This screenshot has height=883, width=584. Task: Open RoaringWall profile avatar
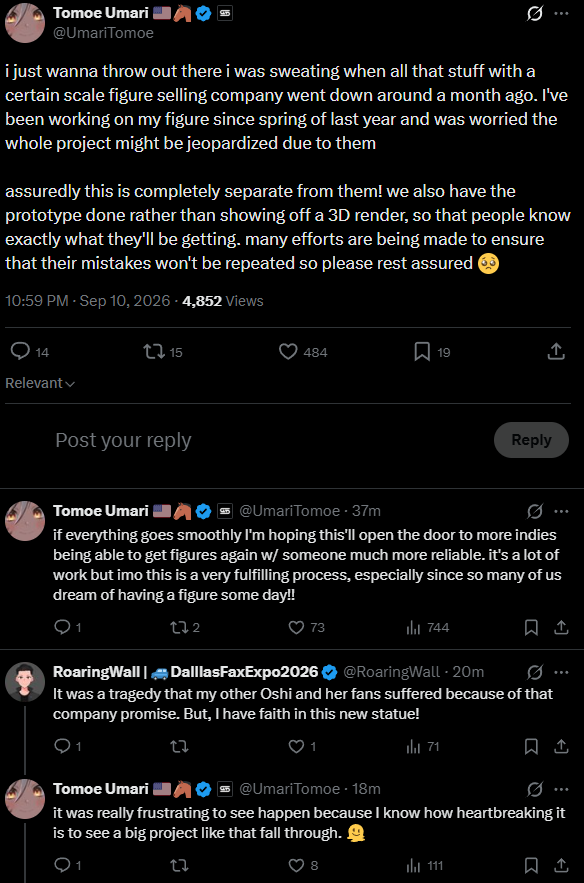[x=25, y=682]
